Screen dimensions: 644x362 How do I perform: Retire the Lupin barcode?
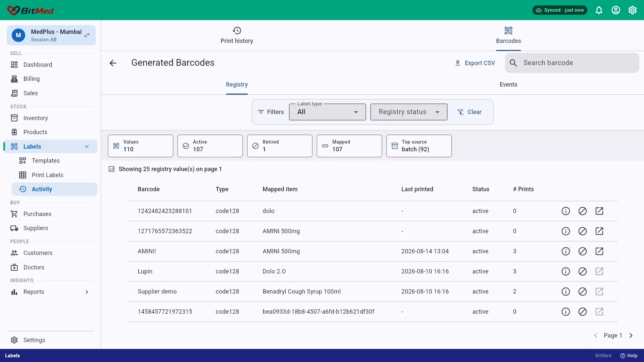pos(583,271)
